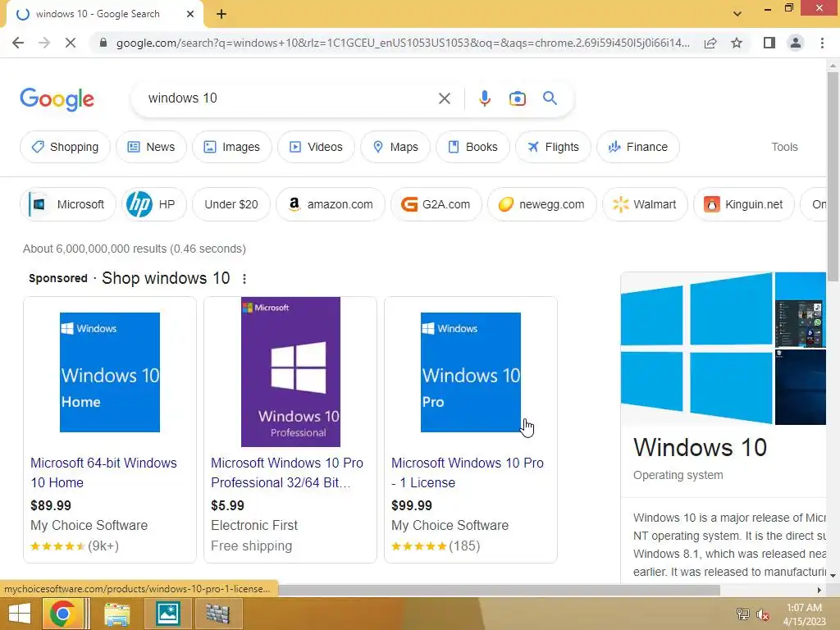
Task: Open the search Tools options
Action: [784, 147]
